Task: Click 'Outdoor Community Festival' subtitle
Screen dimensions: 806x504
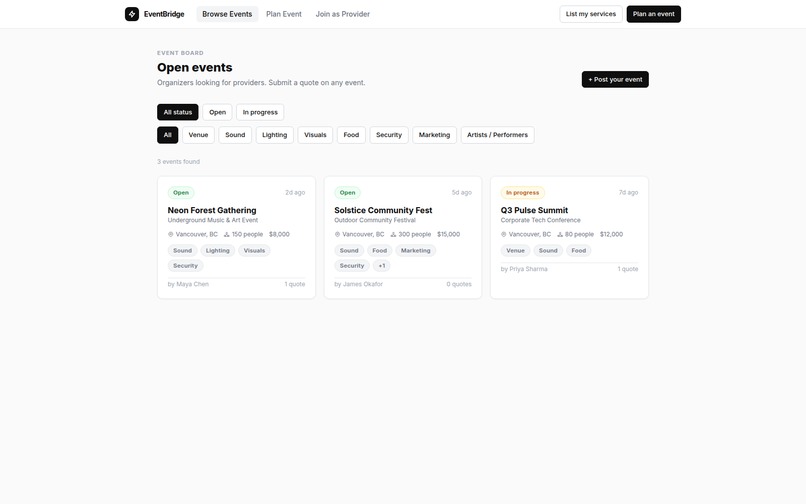Action: point(375,220)
